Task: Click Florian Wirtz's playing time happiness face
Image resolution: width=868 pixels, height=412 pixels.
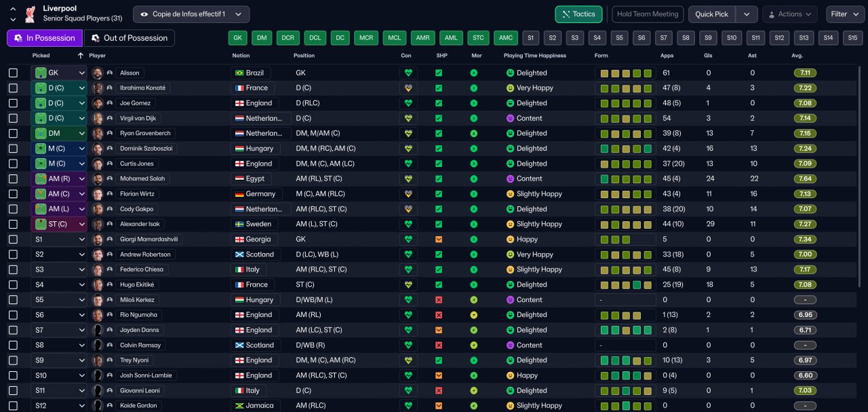Action: pyautogui.click(x=510, y=194)
